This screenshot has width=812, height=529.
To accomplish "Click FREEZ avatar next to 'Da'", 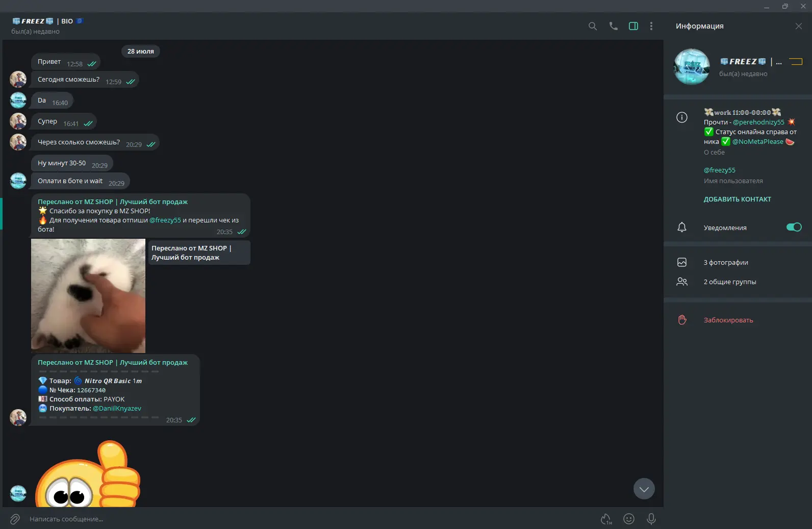I will (x=18, y=100).
